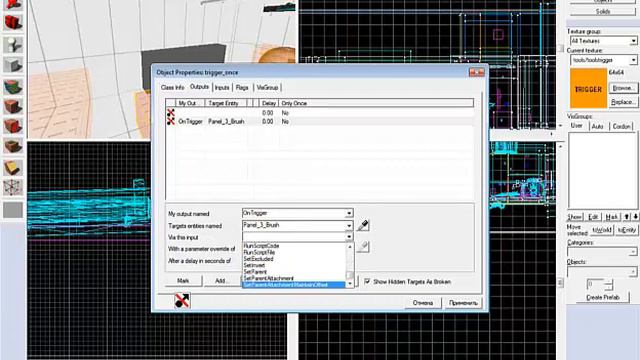This screenshot has height=360, width=640.
Task: Collapse the Via this input dropdown
Action: coord(349,237)
